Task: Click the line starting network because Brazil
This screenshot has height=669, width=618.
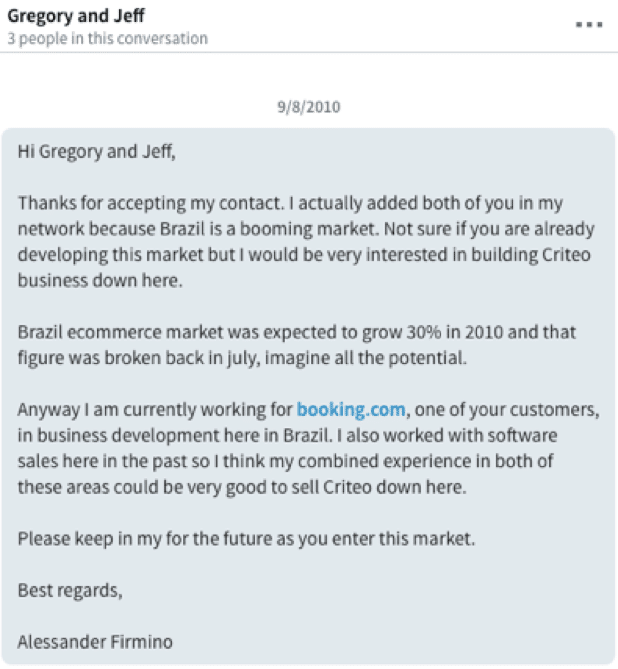Action: pos(306,229)
